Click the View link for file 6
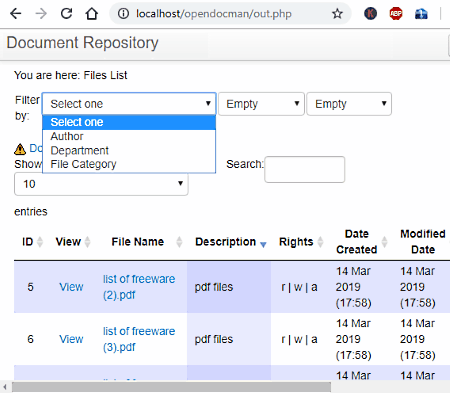This screenshot has height=393, width=450. (x=71, y=339)
